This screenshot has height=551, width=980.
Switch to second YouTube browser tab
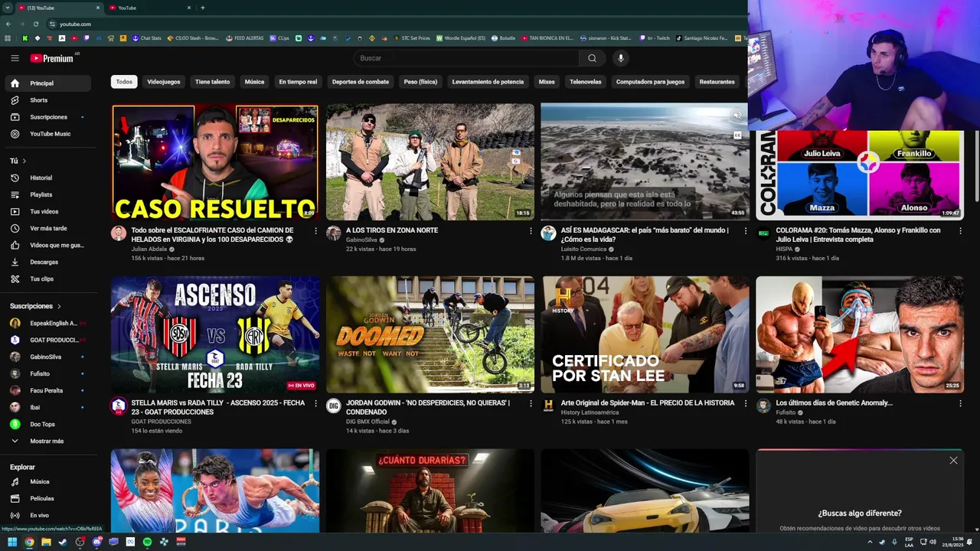[149, 8]
